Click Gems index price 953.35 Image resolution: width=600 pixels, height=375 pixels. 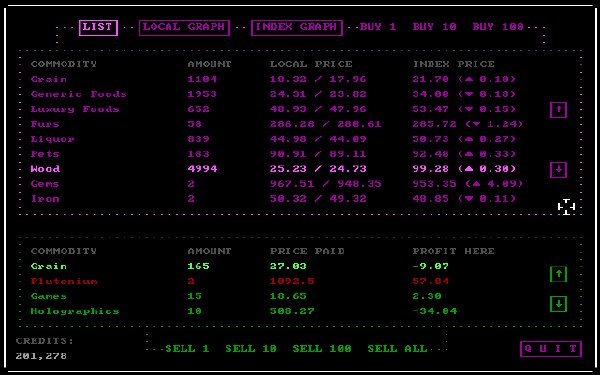pos(434,184)
